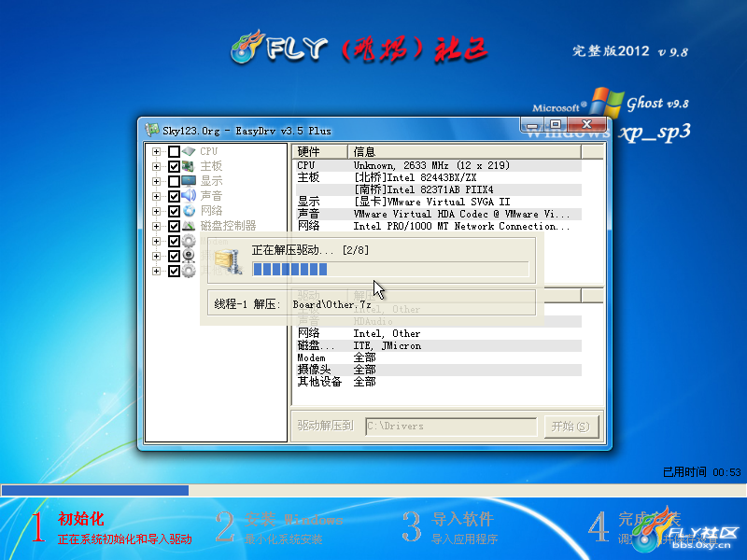Viewport: 747px width, 560px height.
Task: Click the other devices gear icon
Action: pyautogui.click(x=189, y=271)
